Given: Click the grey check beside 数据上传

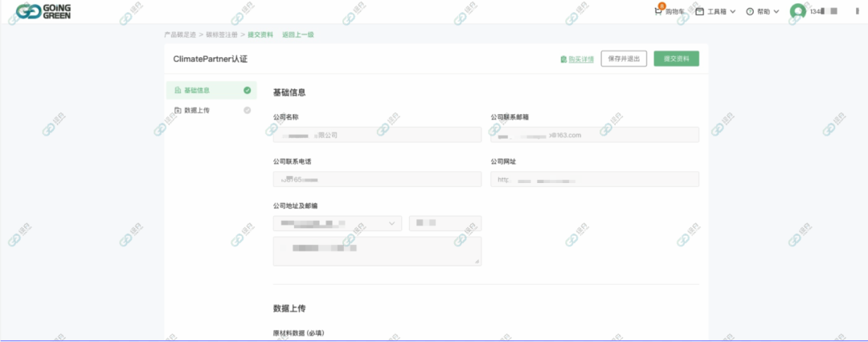Looking at the screenshot, I should (247, 110).
